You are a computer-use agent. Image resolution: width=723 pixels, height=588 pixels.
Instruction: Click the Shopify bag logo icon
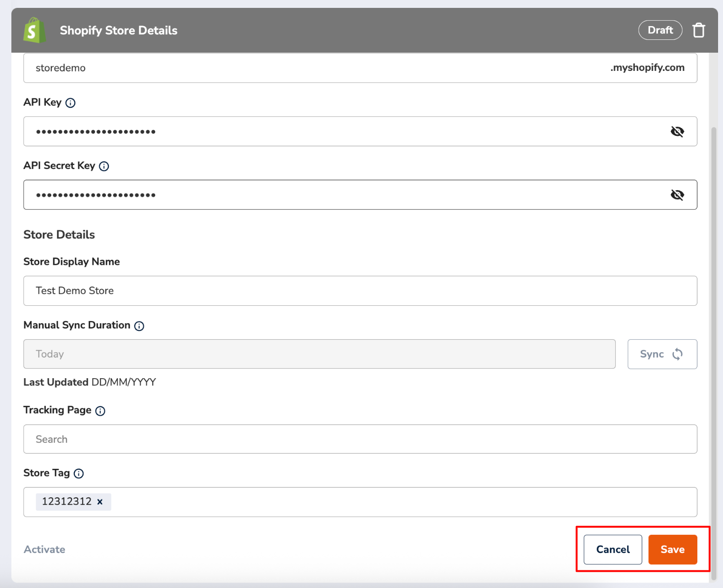34,30
